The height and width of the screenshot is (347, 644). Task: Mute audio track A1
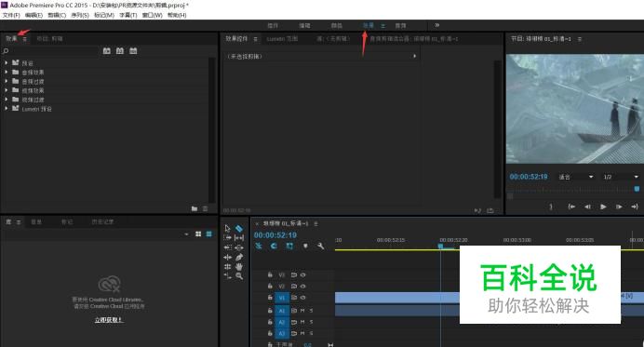(302, 311)
